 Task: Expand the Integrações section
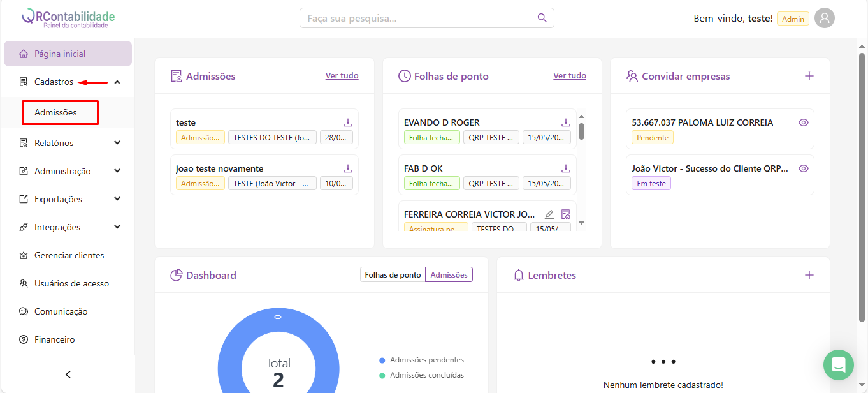point(117,227)
